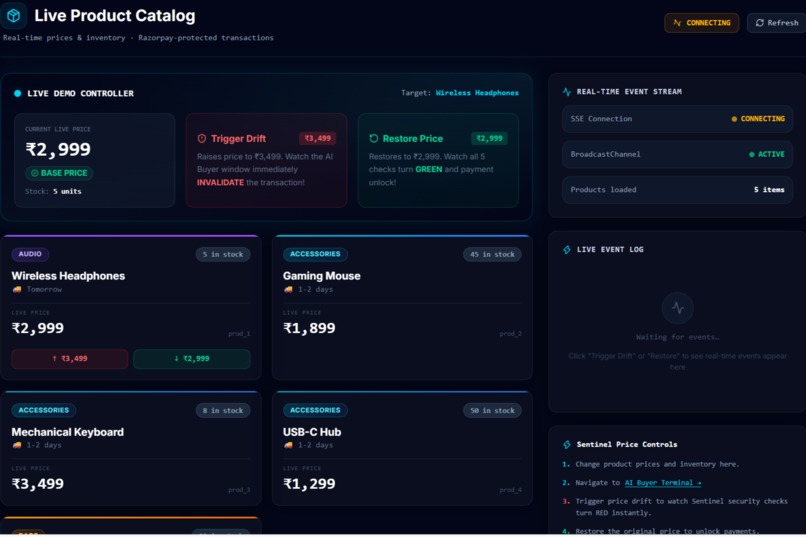
Task: Click the lightning icon beside Live Event Log
Action: tap(566, 250)
